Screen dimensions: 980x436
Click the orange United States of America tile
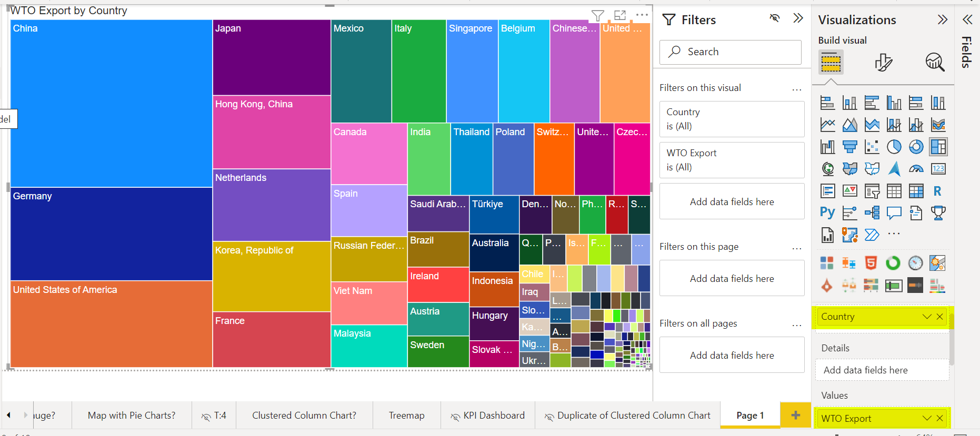pos(111,324)
